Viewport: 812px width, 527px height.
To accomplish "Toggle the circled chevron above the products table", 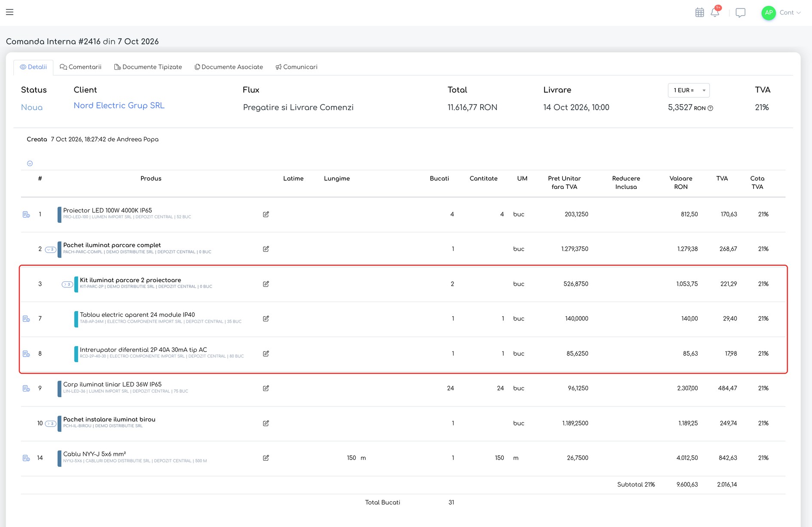I will click(x=30, y=163).
